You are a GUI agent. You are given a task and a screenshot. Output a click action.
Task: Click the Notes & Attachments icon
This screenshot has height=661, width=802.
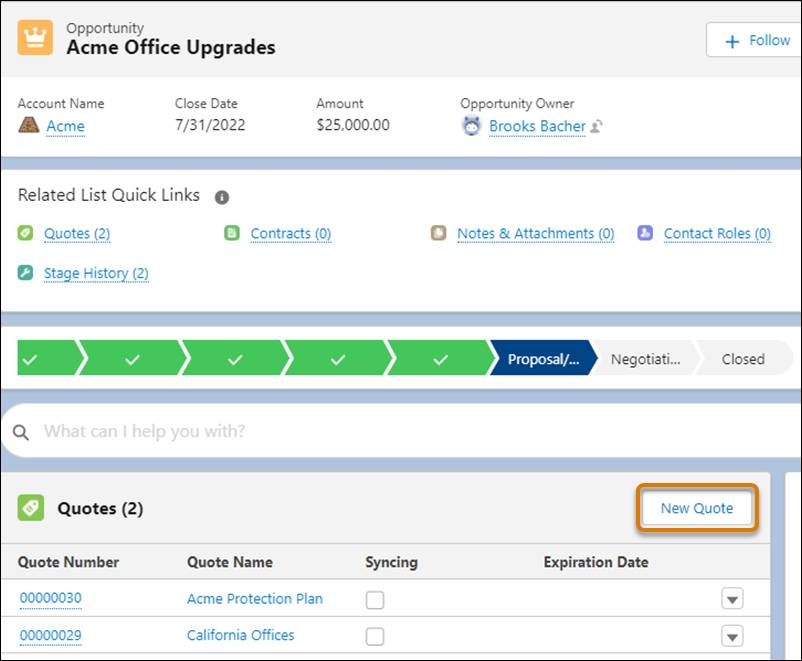coord(438,233)
